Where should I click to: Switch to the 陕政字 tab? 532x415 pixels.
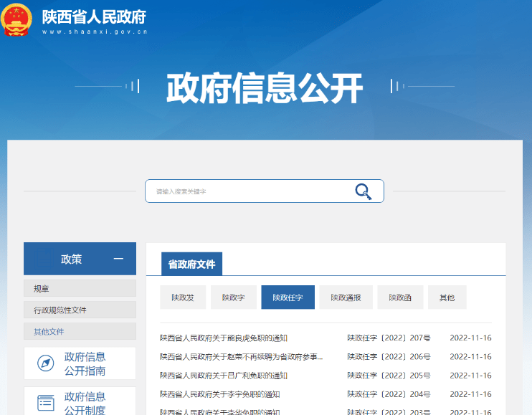tap(234, 297)
